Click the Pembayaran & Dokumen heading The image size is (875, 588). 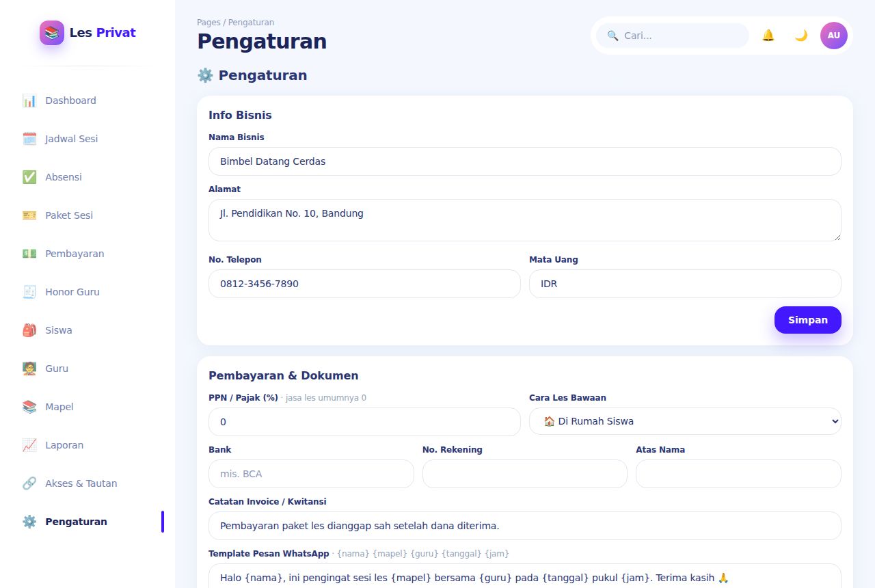coord(283,375)
